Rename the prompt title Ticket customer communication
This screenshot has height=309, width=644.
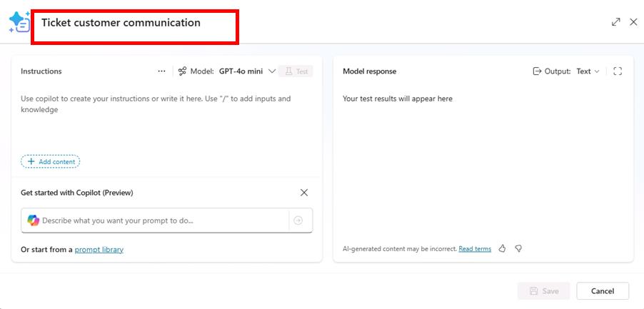[121, 23]
